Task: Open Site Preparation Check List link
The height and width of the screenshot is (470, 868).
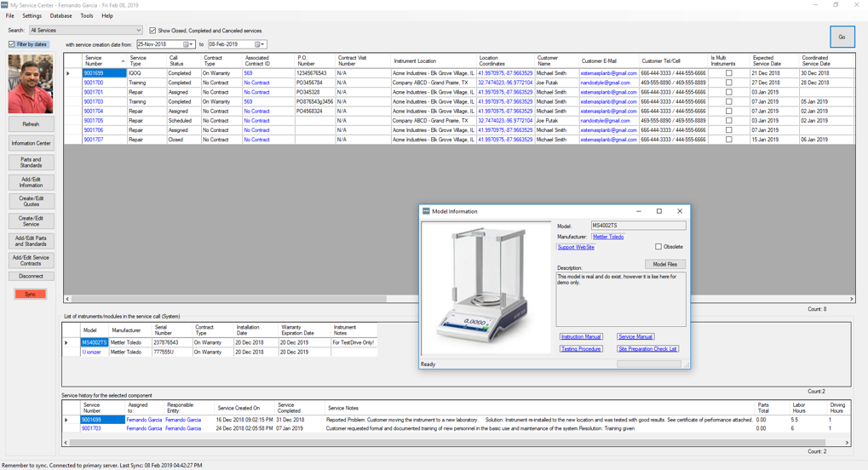Action: tap(647, 349)
